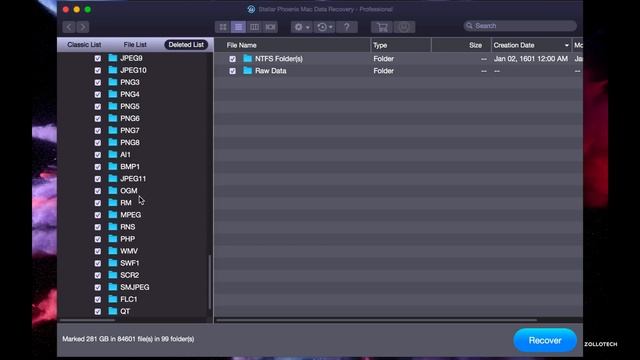Click the RM folder icon

coord(113,202)
